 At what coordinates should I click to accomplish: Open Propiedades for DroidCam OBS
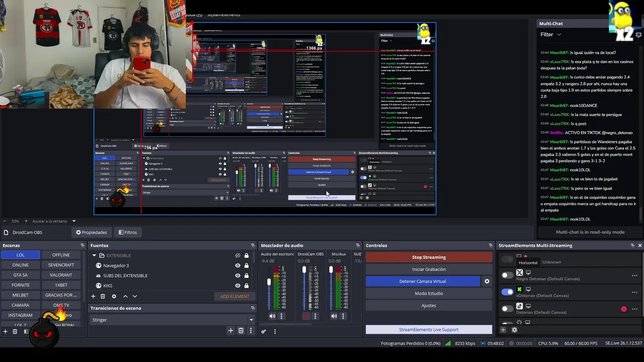click(92, 232)
